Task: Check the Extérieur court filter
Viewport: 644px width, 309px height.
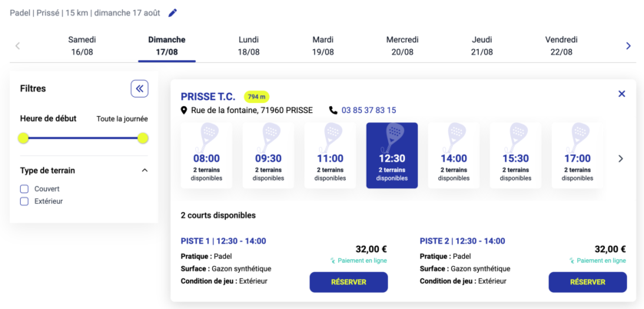Action: coord(25,201)
